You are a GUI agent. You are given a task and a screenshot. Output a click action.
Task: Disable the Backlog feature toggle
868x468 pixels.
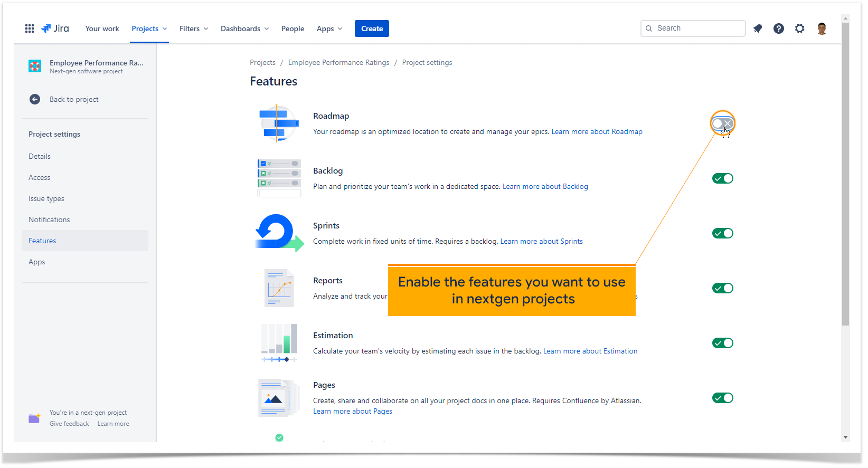point(723,178)
